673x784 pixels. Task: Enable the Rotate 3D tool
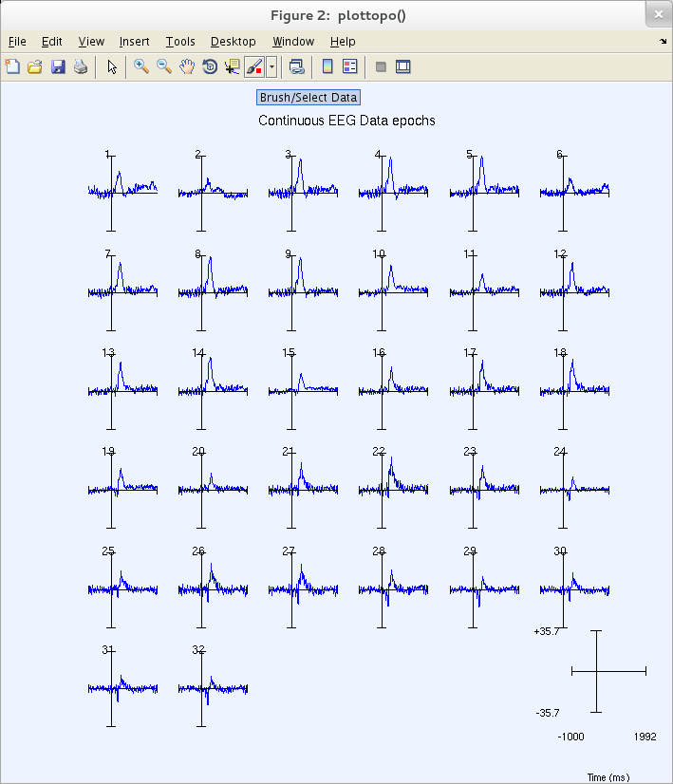coord(210,66)
